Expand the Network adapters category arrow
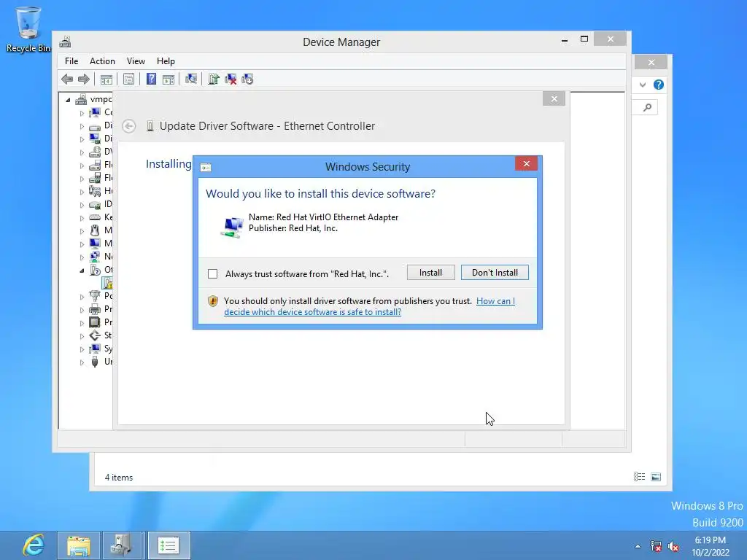747x560 pixels. click(82, 257)
